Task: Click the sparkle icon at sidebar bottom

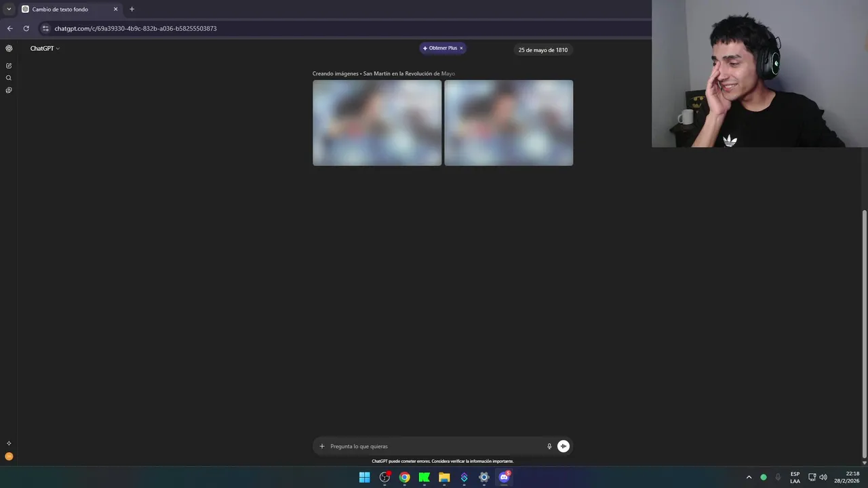Action: (x=9, y=443)
